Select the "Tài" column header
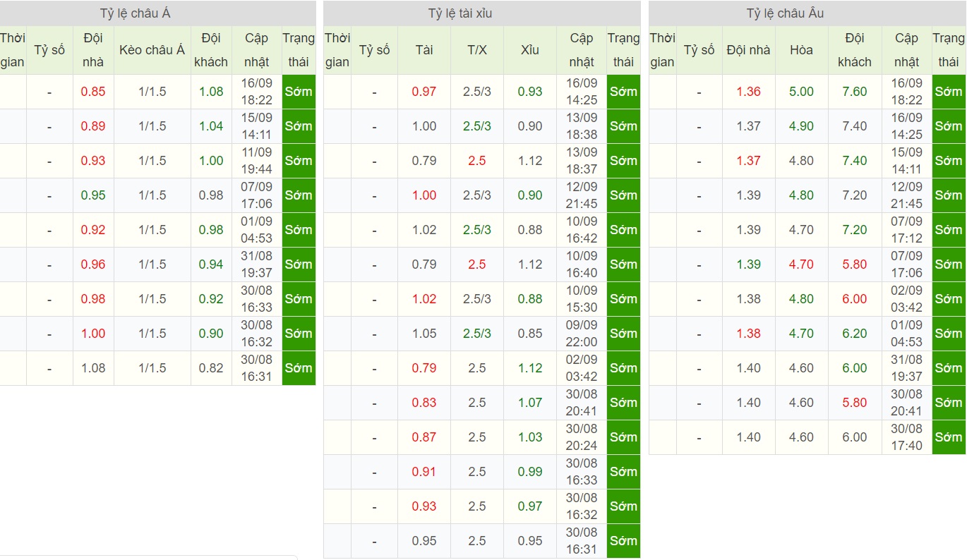 point(424,50)
